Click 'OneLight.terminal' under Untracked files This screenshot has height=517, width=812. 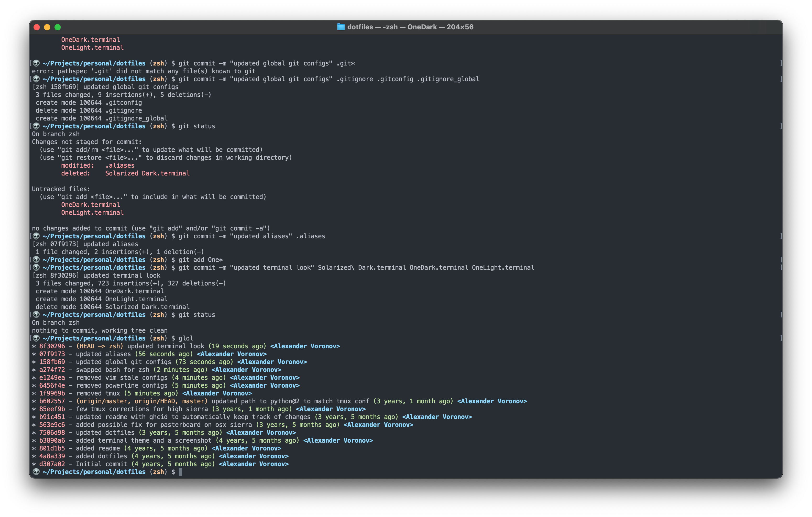pos(92,212)
